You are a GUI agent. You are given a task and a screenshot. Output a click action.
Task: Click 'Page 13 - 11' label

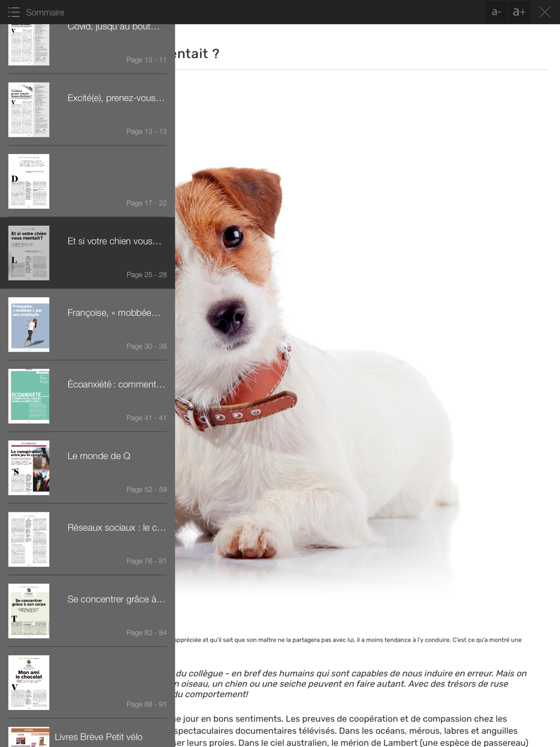(x=146, y=60)
